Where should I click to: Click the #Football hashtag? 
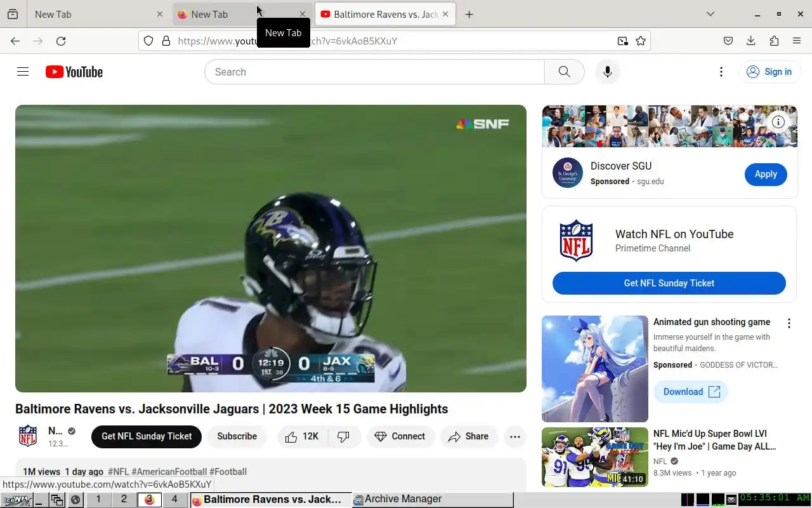coord(228,472)
